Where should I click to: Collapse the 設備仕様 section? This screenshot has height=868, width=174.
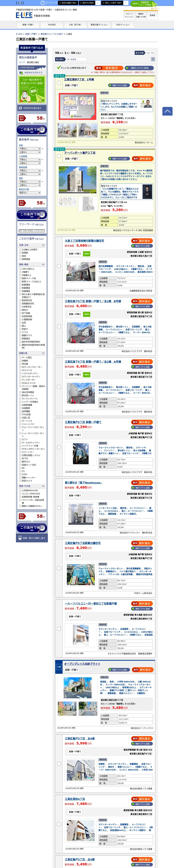pos(32,353)
